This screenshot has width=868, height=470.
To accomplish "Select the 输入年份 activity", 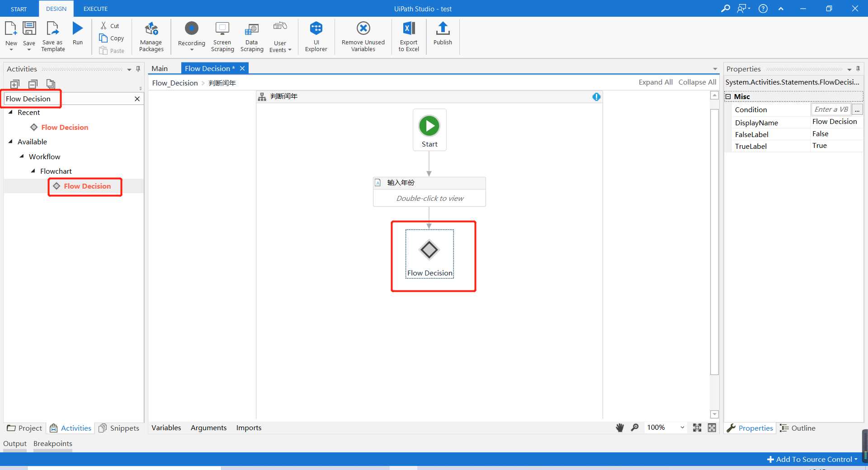I will click(429, 191).
